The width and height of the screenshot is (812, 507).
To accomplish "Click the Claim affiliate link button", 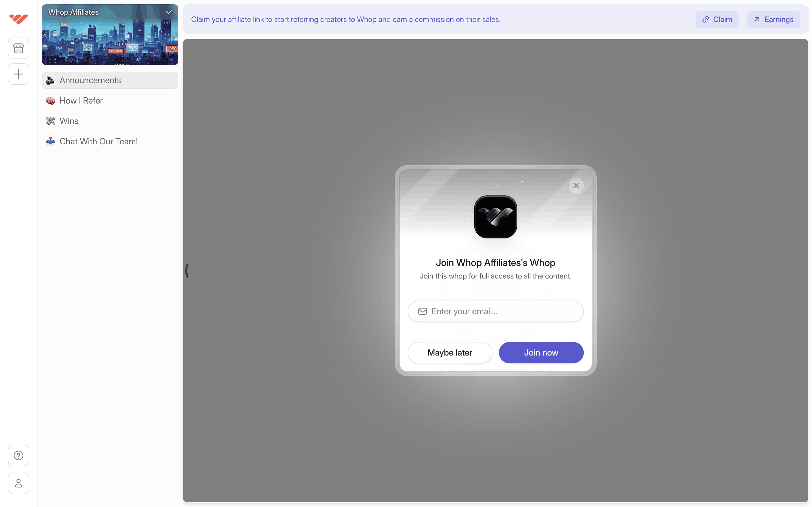I will (x=717, y=19).
